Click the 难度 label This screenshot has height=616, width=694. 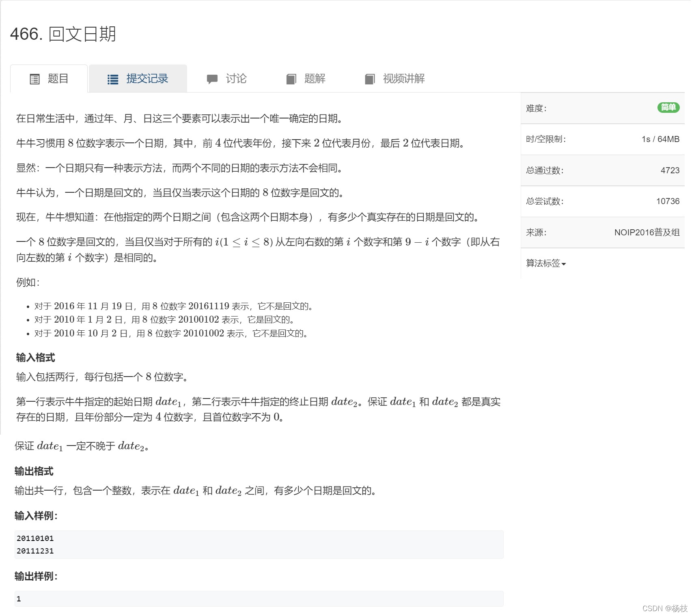536,108
